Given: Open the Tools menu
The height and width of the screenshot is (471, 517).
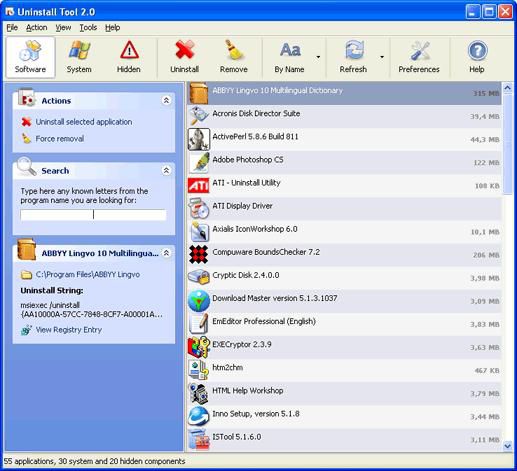Looking at the screenshot, I should (x=88, y=28).
